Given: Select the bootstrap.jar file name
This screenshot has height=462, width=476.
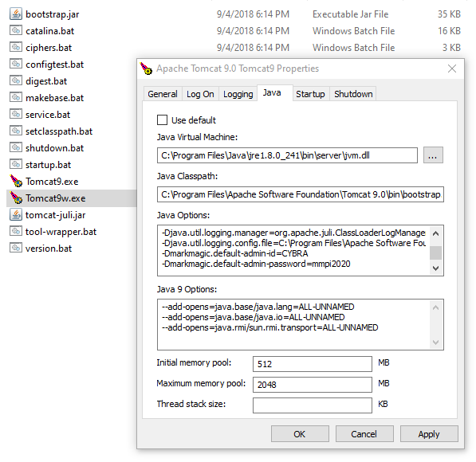Looking at the screenshot, I should click(x=52, y=14).
